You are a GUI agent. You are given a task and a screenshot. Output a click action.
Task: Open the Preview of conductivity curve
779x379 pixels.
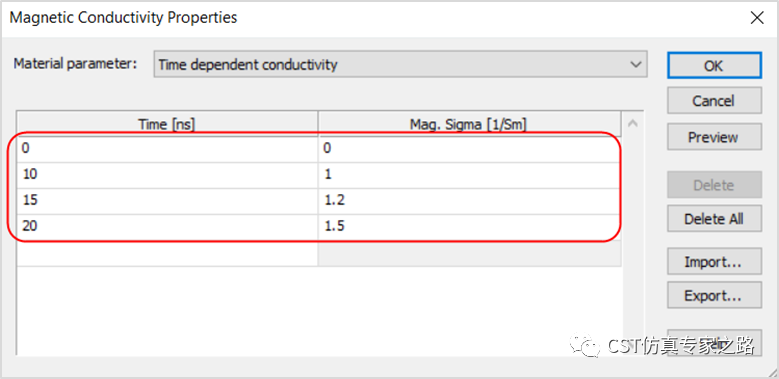714,137
